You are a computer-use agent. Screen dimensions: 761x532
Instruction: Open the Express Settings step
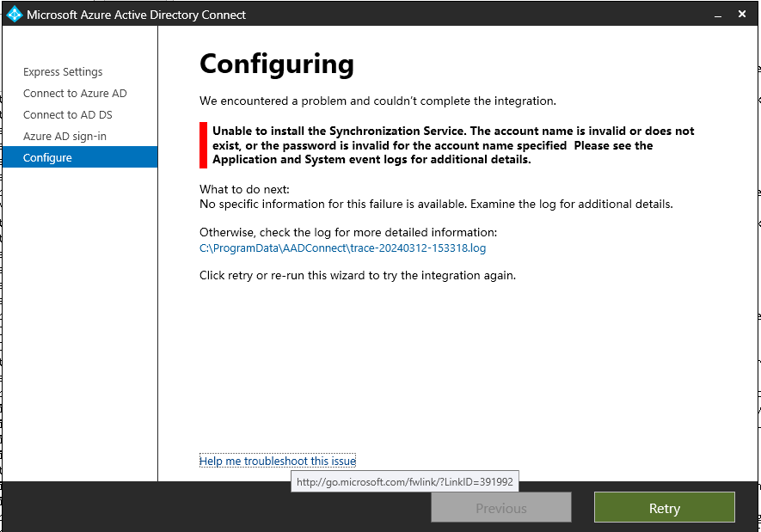click(x=63, y=72)
